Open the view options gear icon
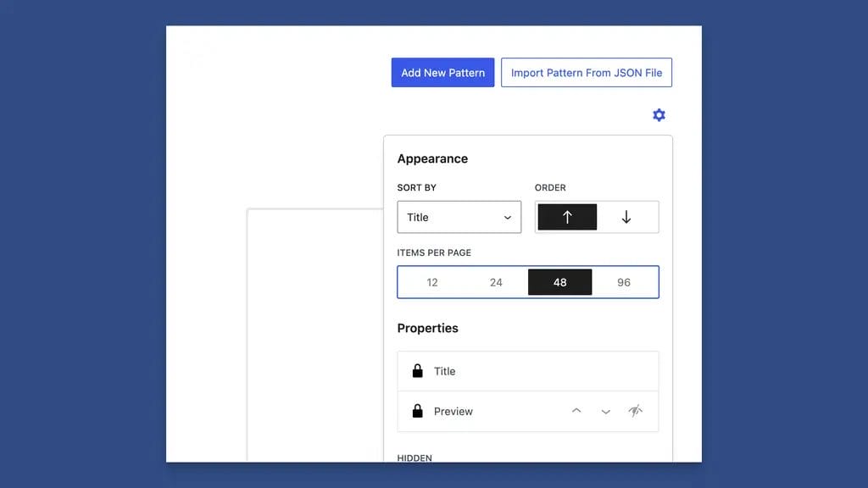The width and height of the screenshot is (868, 488). 659,114
